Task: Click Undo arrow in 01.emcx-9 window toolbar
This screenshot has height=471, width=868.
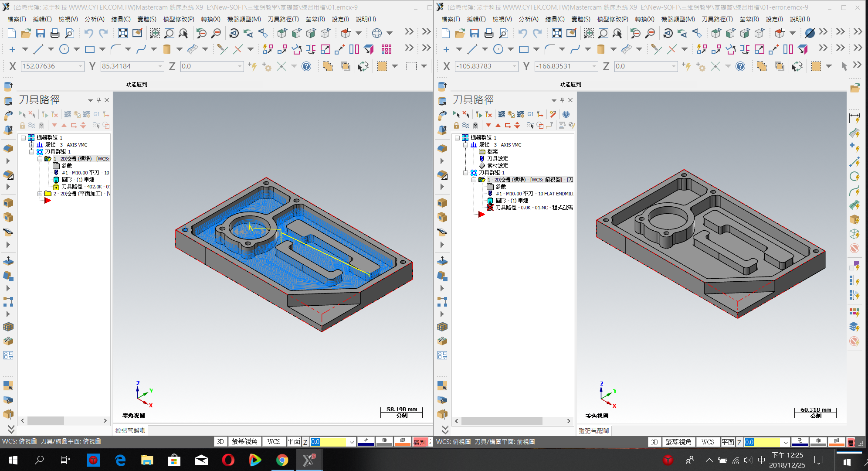Action: [89, 33]
